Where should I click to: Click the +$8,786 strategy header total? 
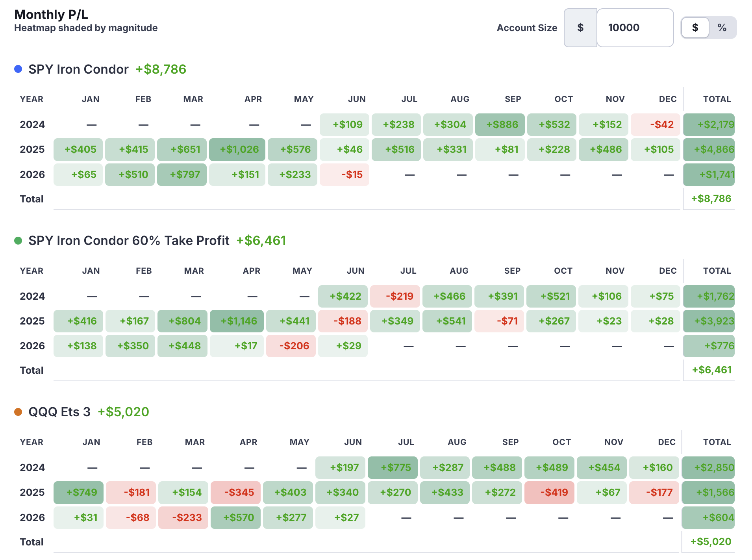[x=161, y=69]
